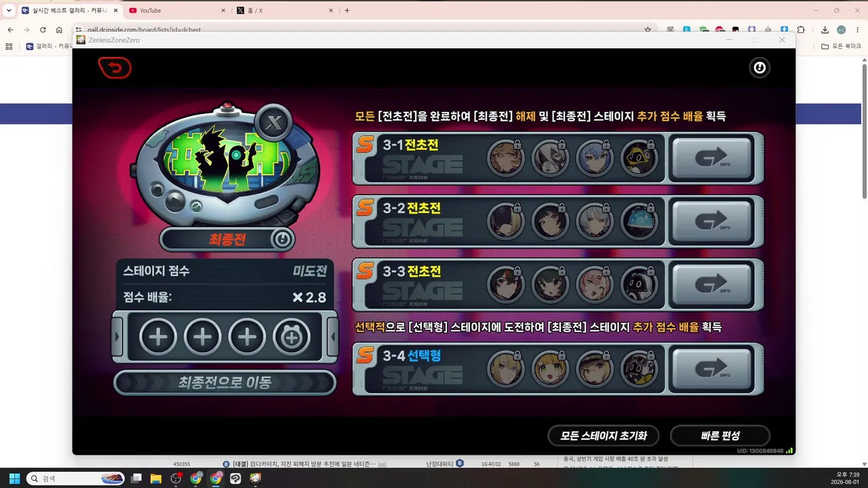Viewport: 868px width, 488px height.
Task: Click the red back arrow in game
Action: pyautogui.click(x=115, y=67)
